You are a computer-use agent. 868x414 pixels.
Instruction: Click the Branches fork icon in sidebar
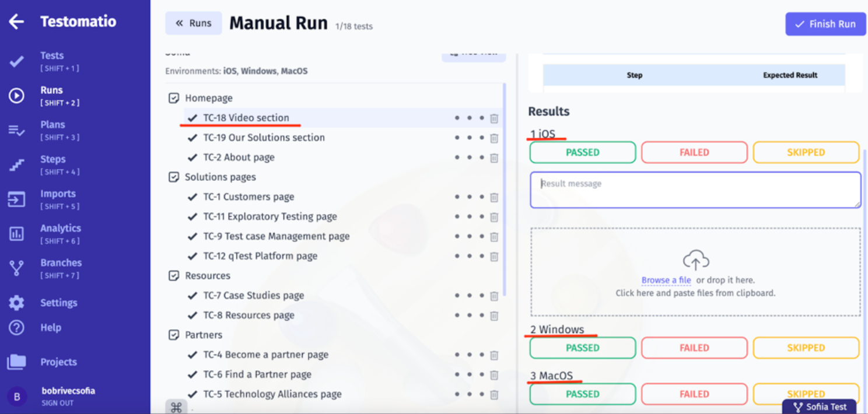(x=16, y=269)
